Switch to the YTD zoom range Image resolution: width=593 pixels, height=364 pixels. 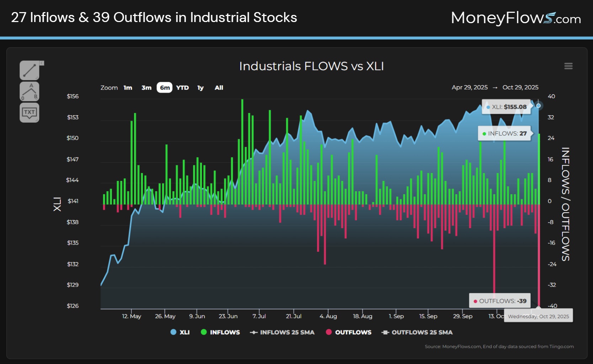183,87
